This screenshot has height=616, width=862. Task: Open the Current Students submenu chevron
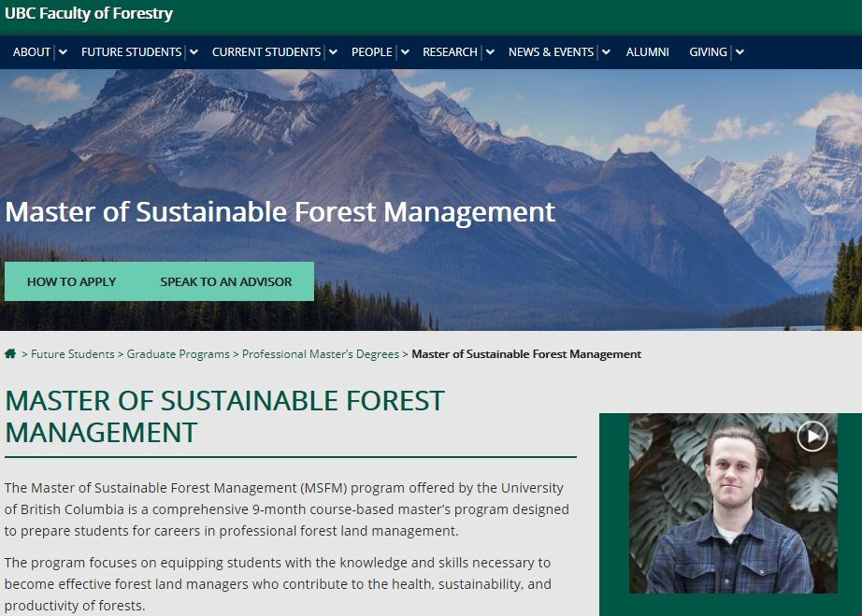tap(333, 52)
